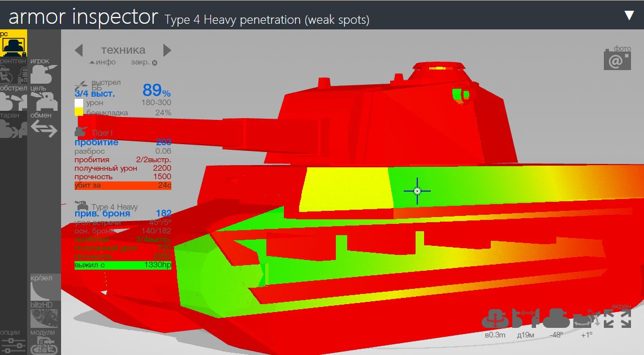This screenshot has width=644, height=355.
Task: Click the обмен swap arrows icon
Action: (44, 129)
